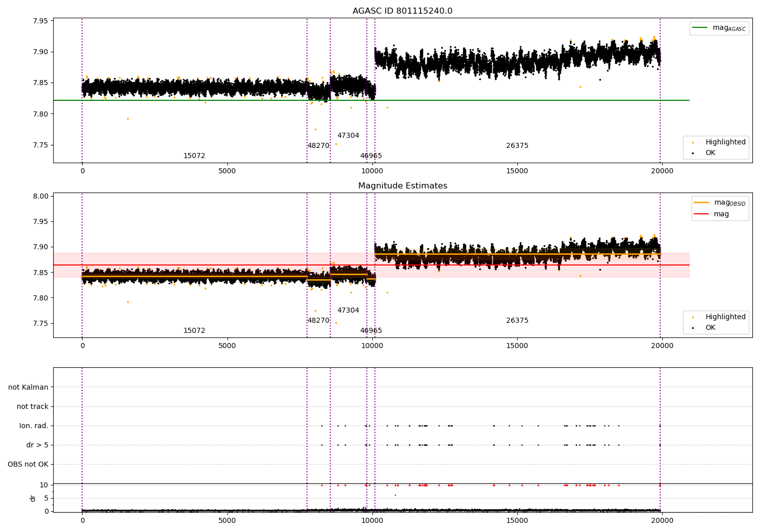Click y-tick 7.75 on AGASC ID plot
Image resolution: width=760 pixels, height=532 pixels.
[x=40, y=145]
